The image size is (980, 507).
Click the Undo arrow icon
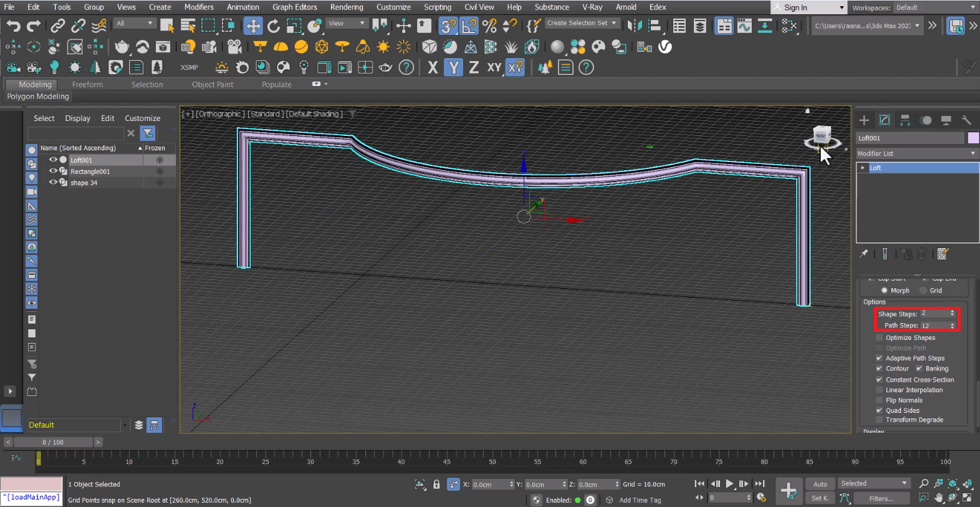[x=14, y=26]
